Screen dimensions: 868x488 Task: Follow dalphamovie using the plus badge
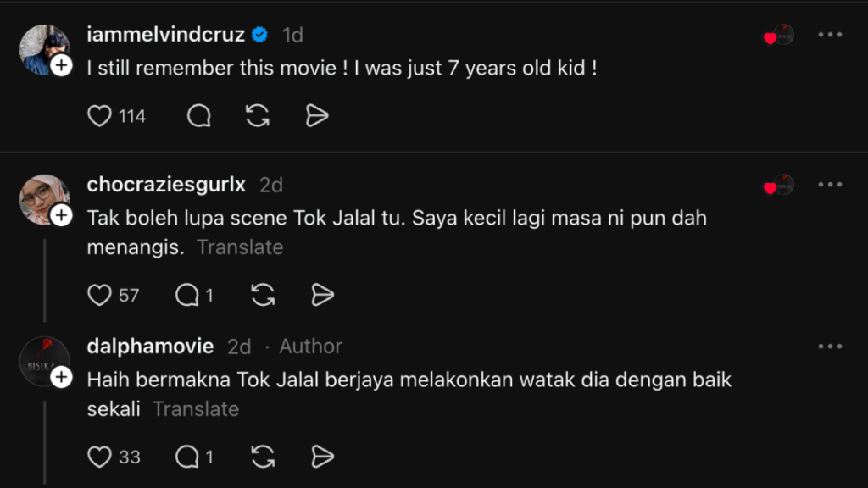pyautogui.click(x=61, y=377)
